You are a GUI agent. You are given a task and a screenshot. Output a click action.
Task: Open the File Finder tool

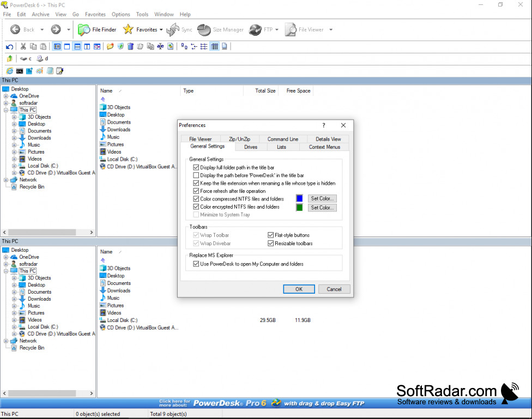(x=97, y=29)
